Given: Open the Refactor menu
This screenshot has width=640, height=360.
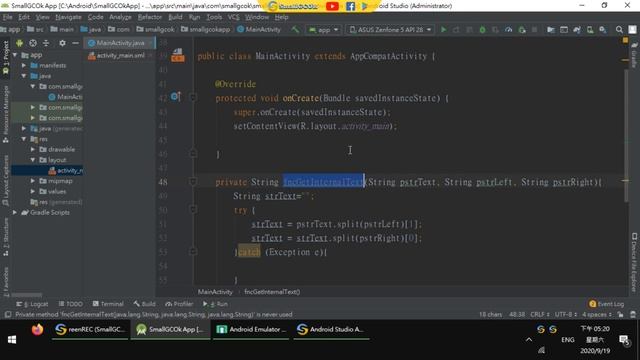Looking at the screenshot, I should pos(149,17).
